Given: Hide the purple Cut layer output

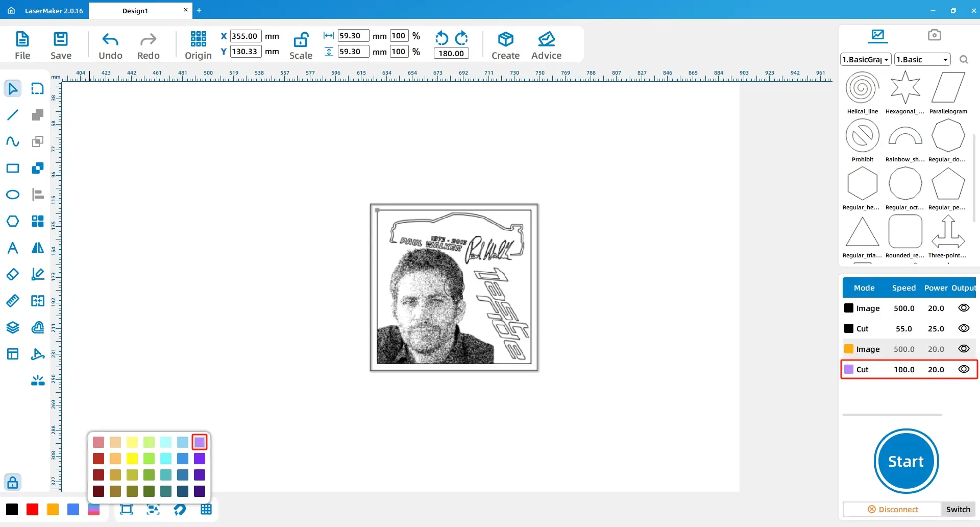Looking at the screenshot, I should (x=964, y=369).
